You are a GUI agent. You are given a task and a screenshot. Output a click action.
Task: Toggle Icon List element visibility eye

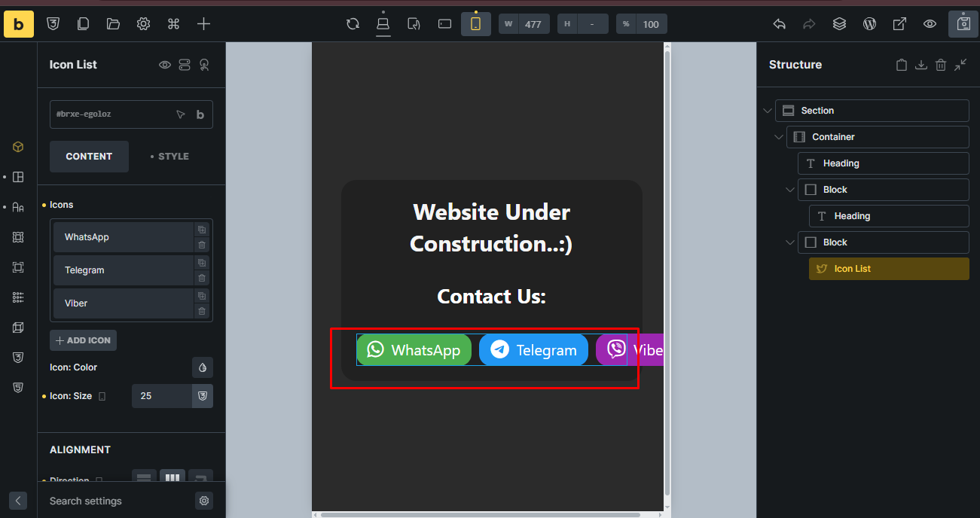coord(165,65)
